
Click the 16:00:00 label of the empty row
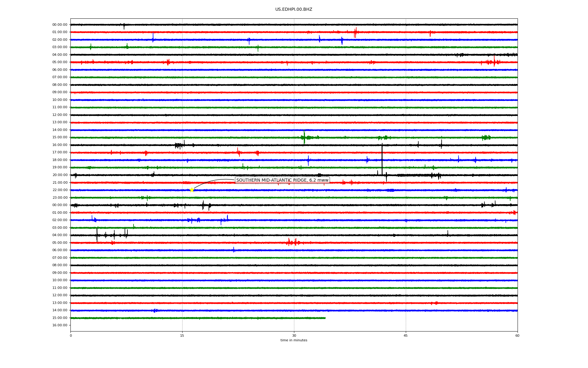pyautogui.click(x=60, y=325)
